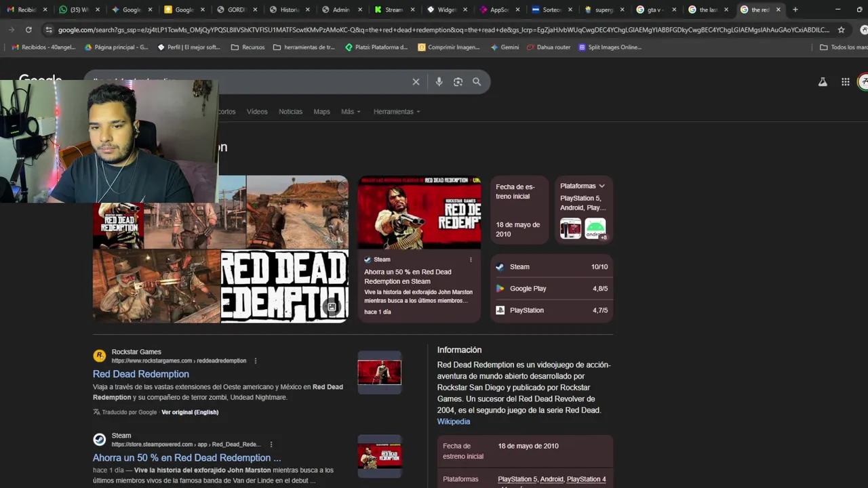Open the Steam card cover image
Screen dimensions: 868x488
click(419, 212)
